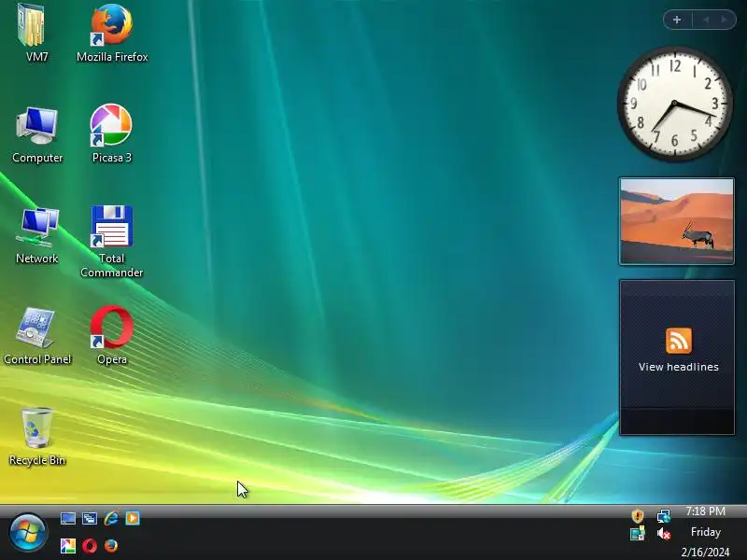This screenshot has width=747, height=560.
Task: Click the date 2/16/2024 in the taskbar
Action: tap(706, 552)
